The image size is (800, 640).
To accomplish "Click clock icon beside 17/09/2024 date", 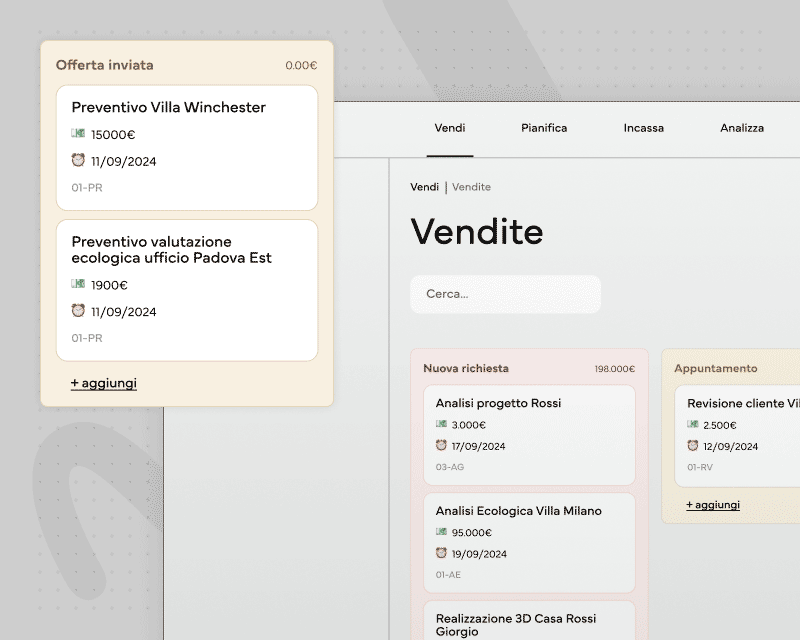I will tap(441, 445).
